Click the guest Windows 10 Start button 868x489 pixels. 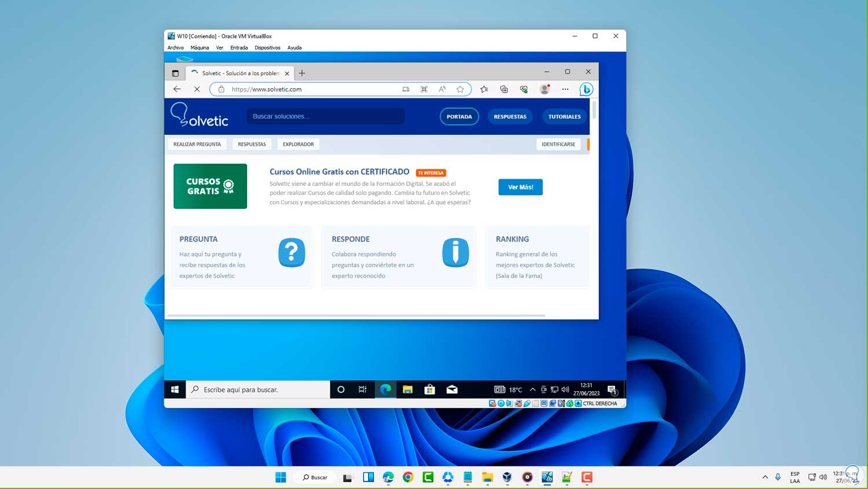(175, 389)
